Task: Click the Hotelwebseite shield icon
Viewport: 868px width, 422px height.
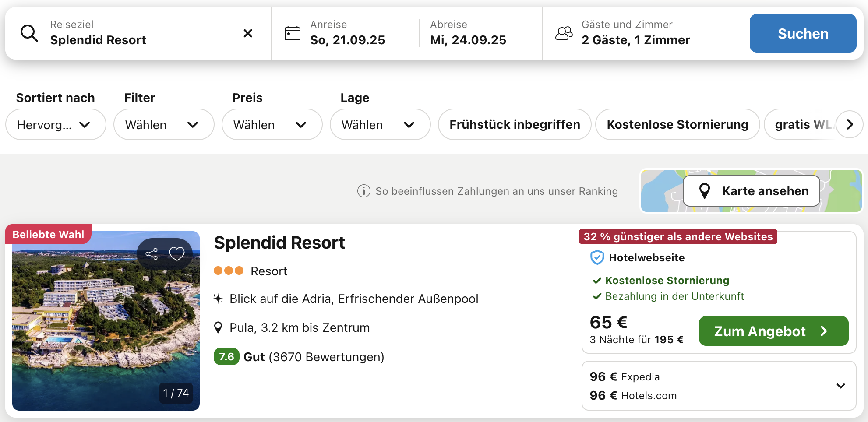Action: pos(597,258)
